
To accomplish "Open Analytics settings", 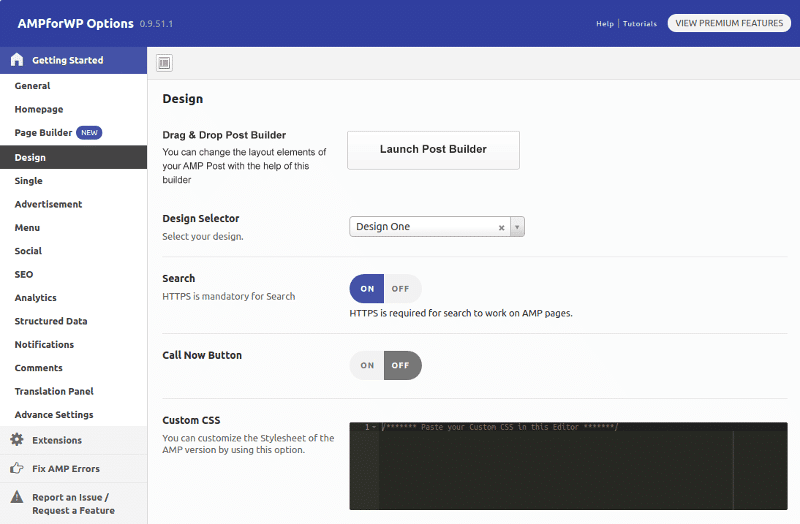I will [73, 298].
